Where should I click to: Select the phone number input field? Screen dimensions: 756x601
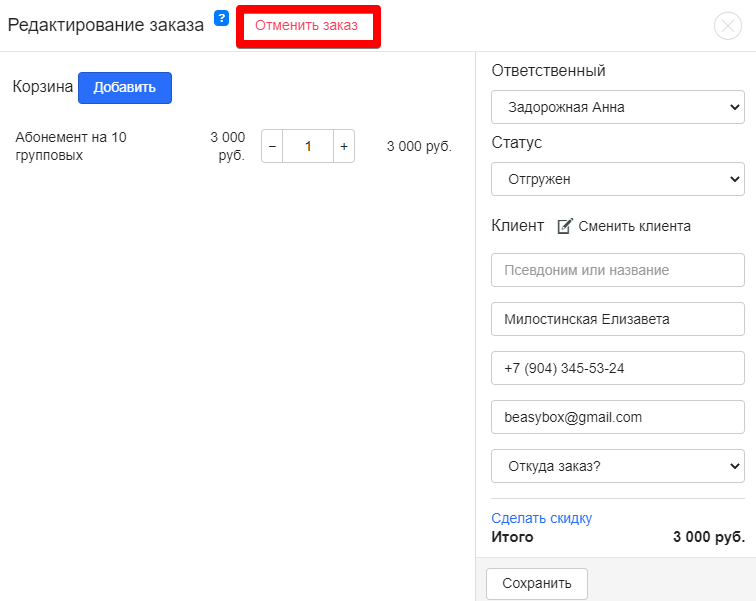(x=617, y=368)
